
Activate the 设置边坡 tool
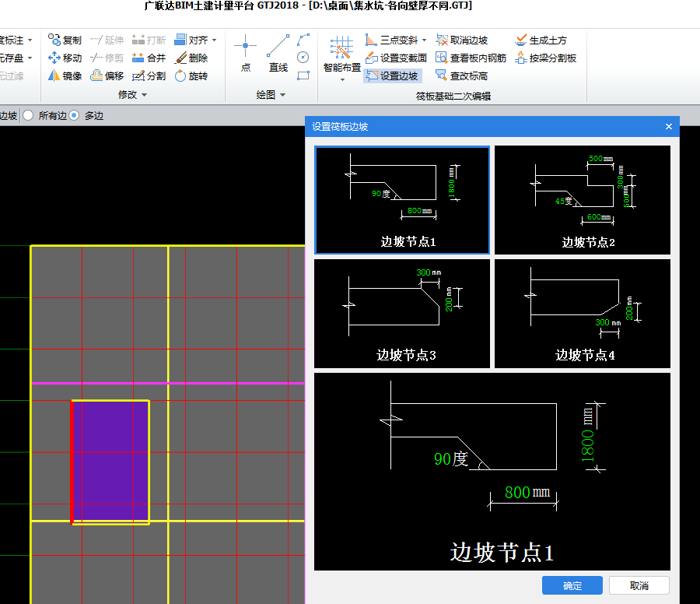[x=393, y=76]
